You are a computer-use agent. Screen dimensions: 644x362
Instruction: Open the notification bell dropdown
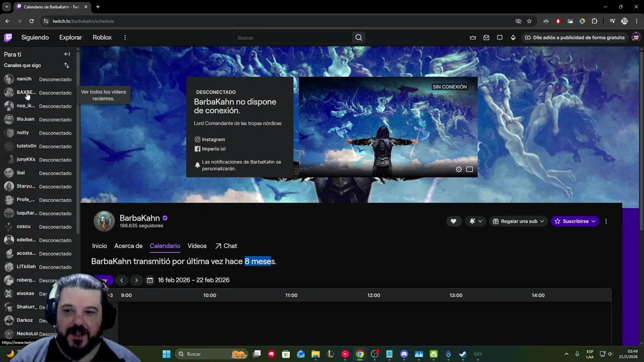click(476, 221)
